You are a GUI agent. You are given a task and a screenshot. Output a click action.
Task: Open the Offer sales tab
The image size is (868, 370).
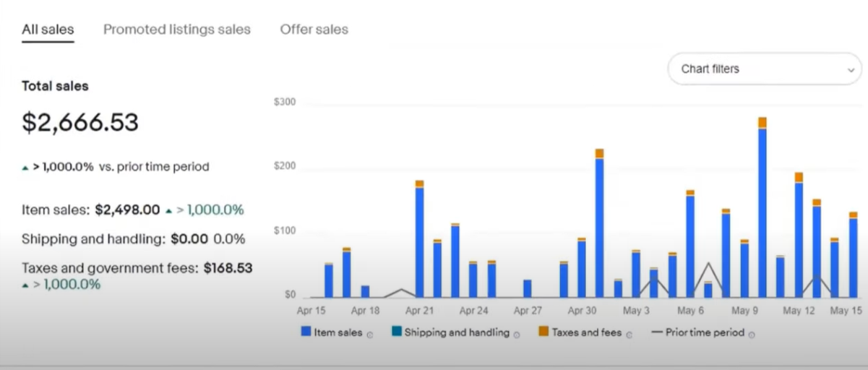(314, 30)
